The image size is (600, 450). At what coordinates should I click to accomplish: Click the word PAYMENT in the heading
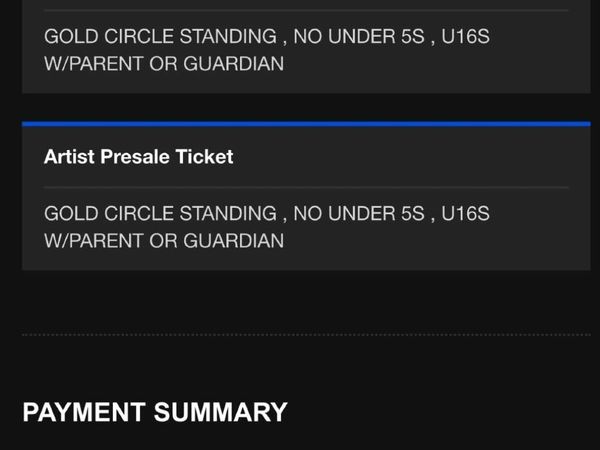(x=85, y=412)
